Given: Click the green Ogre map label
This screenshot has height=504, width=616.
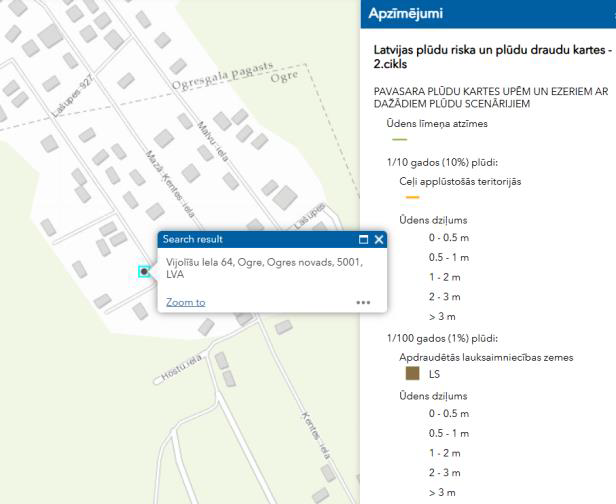Looking at the screenshot, I should click(x=284, y=76).
